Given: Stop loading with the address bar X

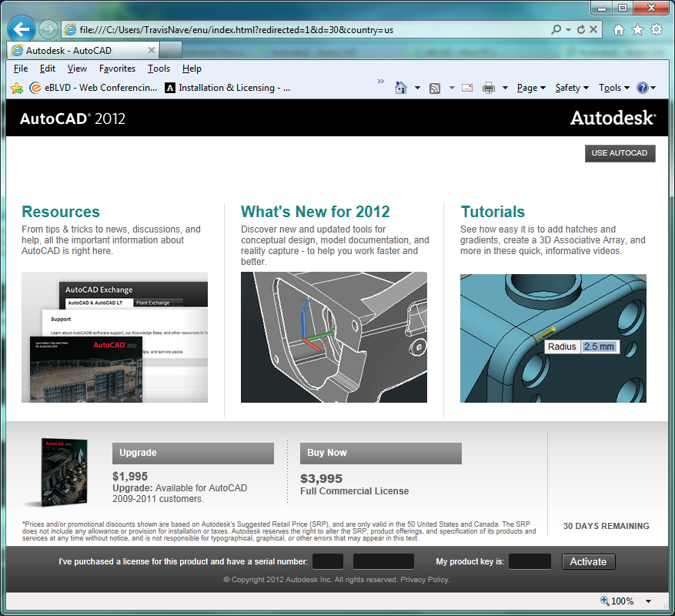Looking at the screenshot, I should [593, 29].
